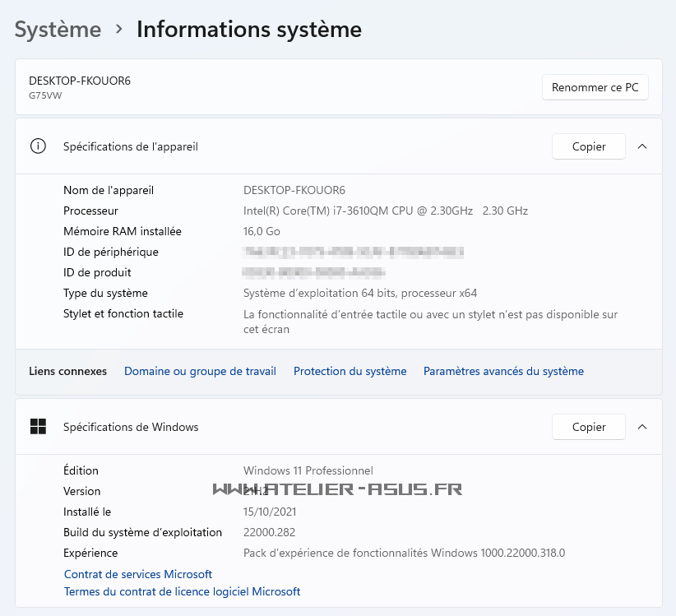Go back to Système via breadcrumb
This screenshot has height=616, width=676.
[x=58, y=30]
